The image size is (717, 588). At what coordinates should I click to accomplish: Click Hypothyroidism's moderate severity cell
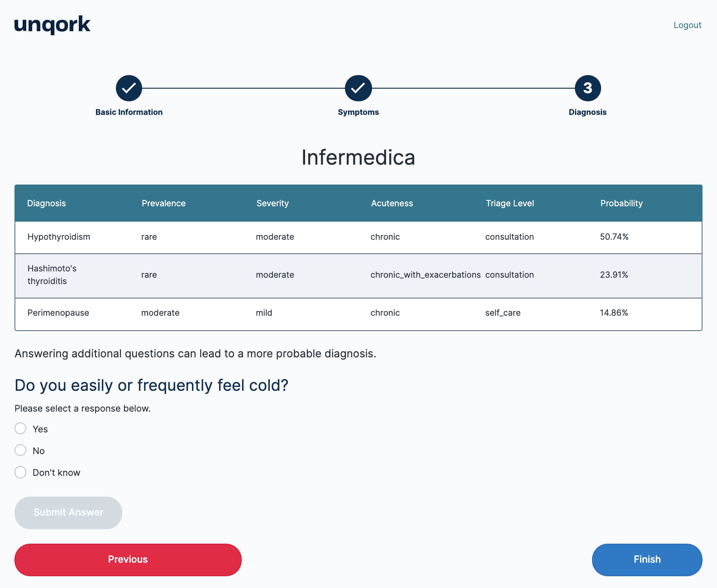click(275, 237)
